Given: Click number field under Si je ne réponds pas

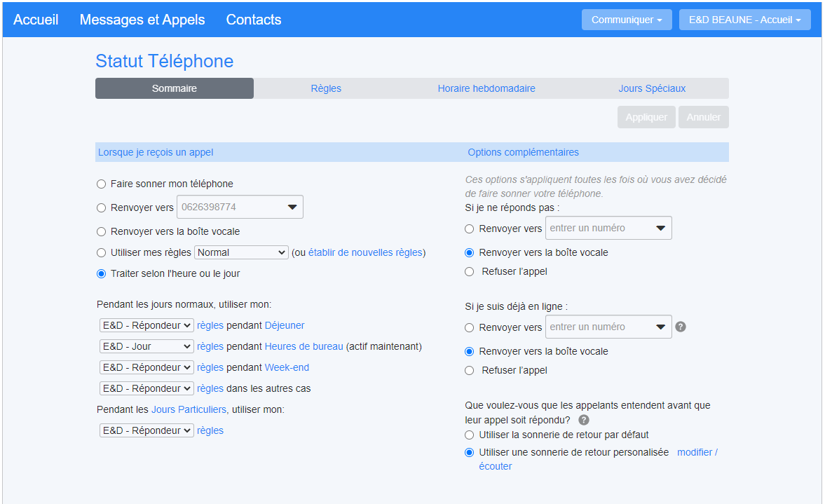Looking at the screenshot, I should (x=598, y=228).
